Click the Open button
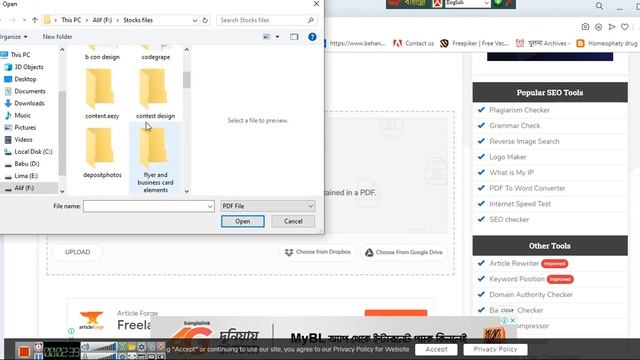Screen dimensions: 640x360 242,221
